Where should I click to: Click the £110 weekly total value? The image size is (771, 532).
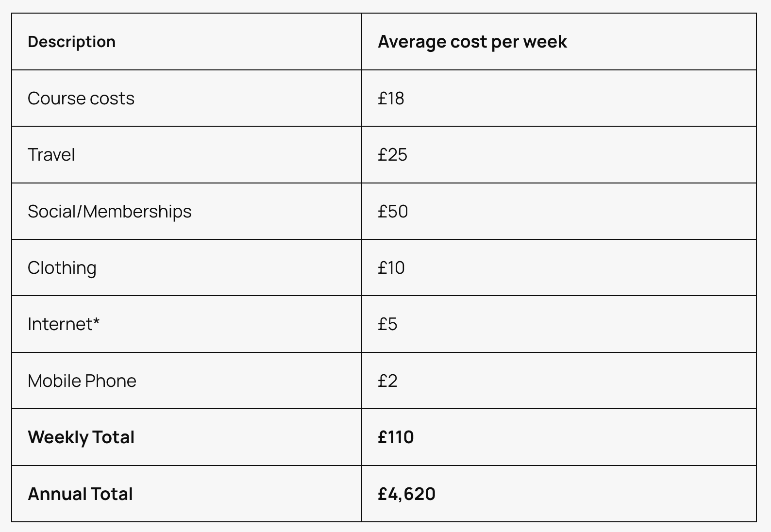pos(396,437)
